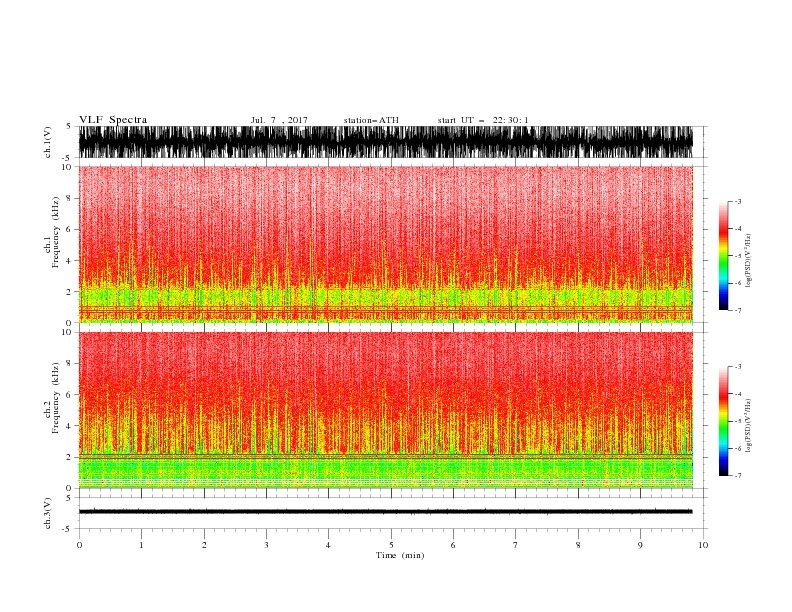The height and width of the screenshot is (612, 792).
Task: Click the ch.3(V) waveform axis label
Action: 48,513
